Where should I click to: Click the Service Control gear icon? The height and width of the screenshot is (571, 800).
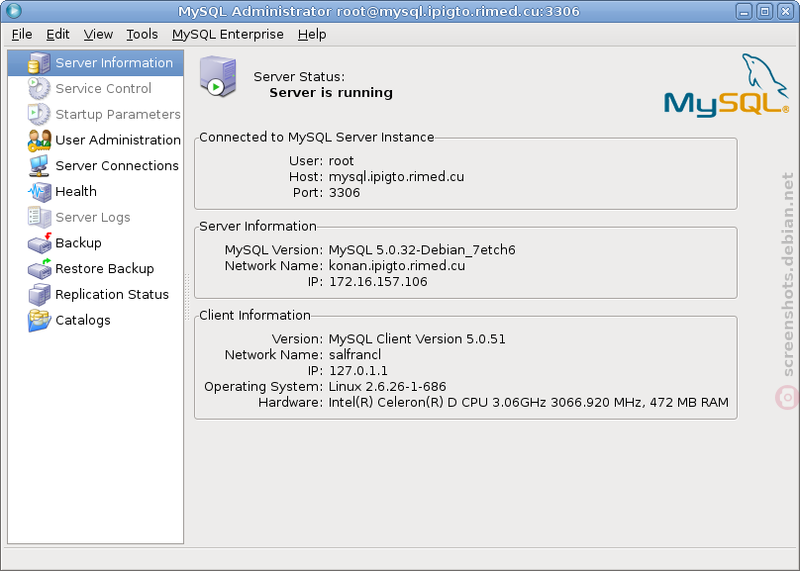(x=39, y=88)
